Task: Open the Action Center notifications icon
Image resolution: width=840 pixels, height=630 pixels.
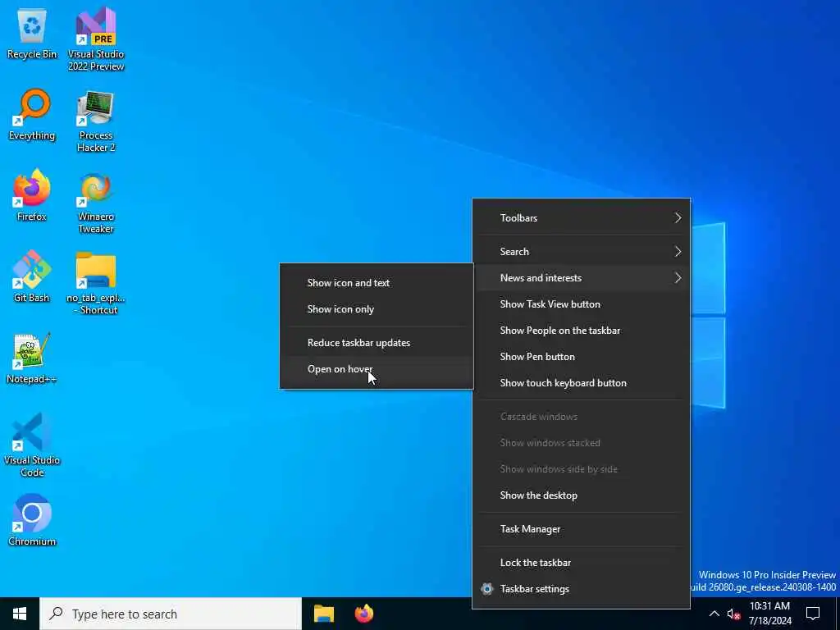Action: click(x=813, y=614)
